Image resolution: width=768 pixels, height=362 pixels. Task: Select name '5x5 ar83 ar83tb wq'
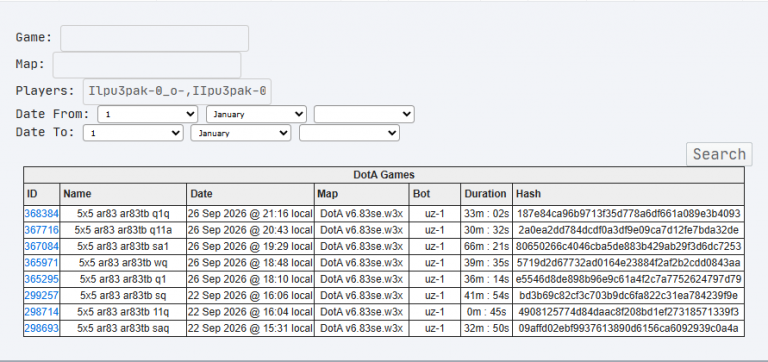coord(123,263)
